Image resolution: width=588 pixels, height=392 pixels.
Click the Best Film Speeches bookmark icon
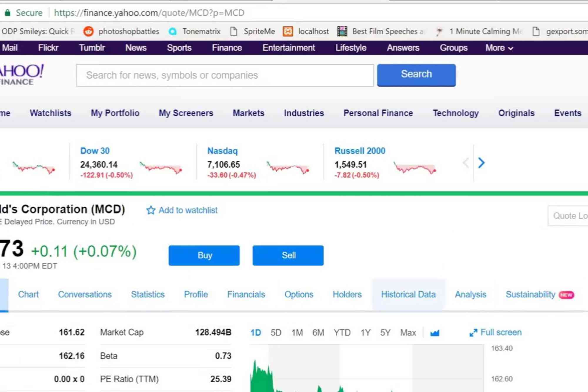(342, 31)
